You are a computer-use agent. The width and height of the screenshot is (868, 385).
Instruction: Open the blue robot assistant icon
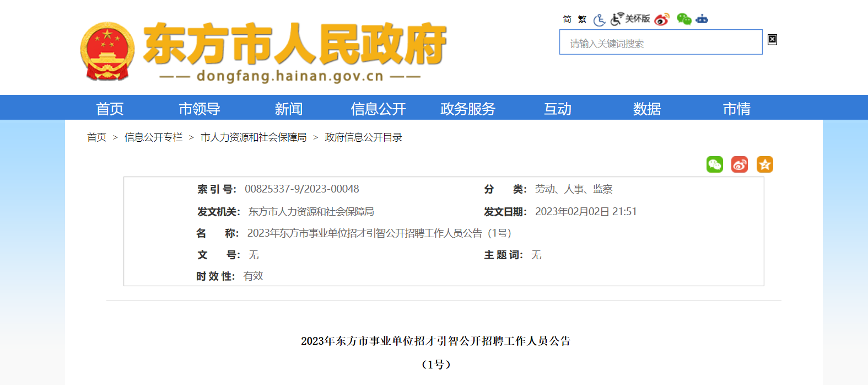pyautogui.click(x=702, y=19)
